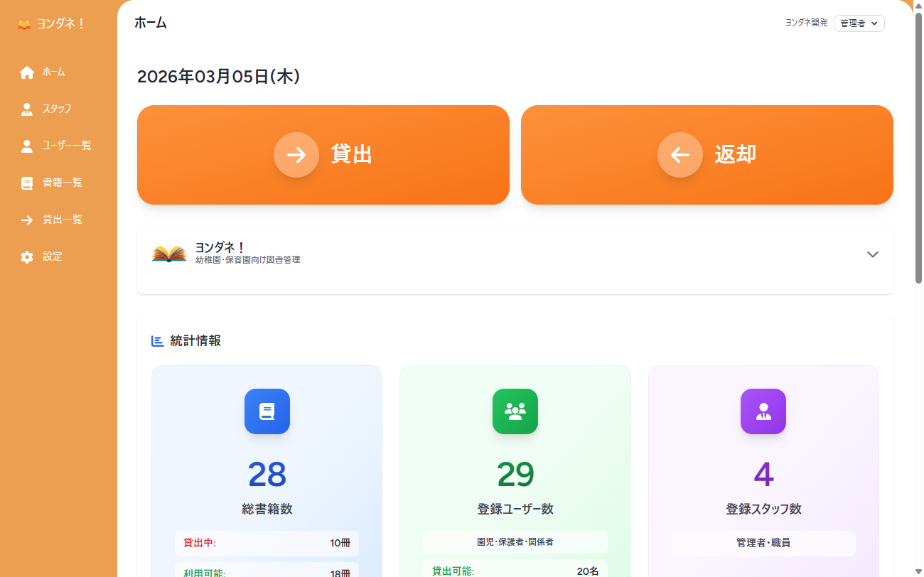
Task: Click the 設定 gear icon
Action: coord(27,257)
